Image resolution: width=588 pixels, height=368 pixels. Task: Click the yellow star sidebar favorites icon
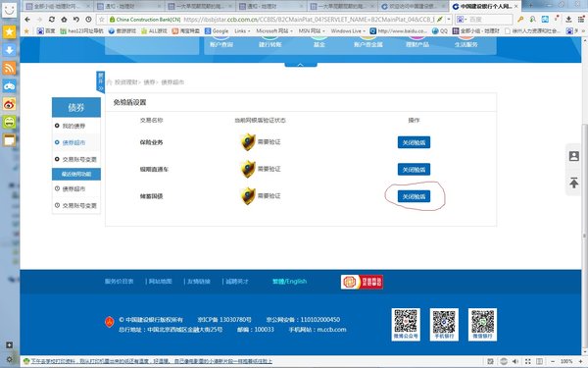click(x=10, y=32)
